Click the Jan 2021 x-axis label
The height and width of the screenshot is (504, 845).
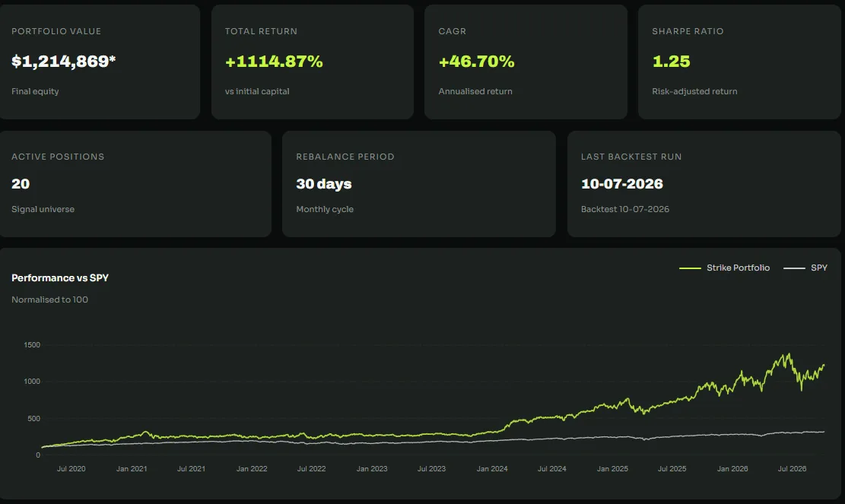[132, 468]
